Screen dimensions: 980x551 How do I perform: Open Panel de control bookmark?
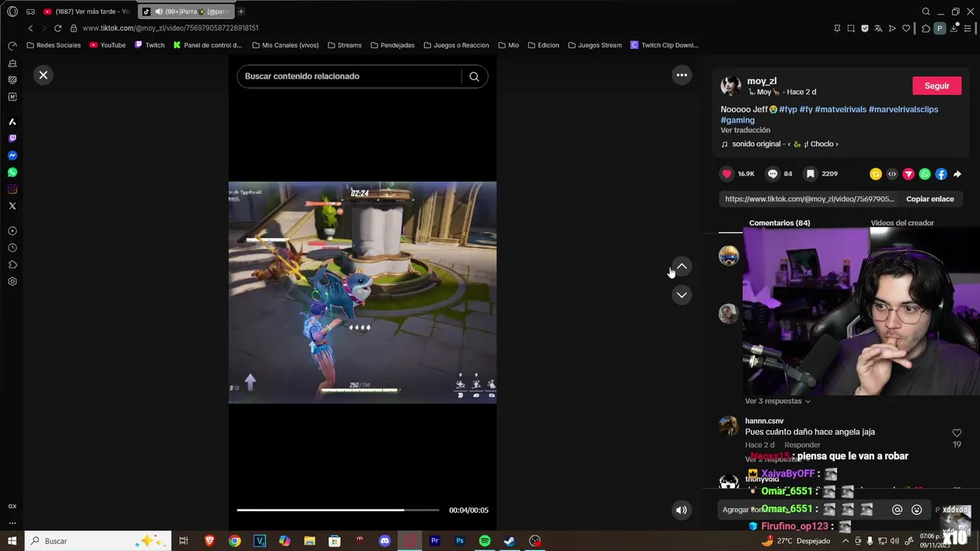pyautogui.click(x=207, y=45)
